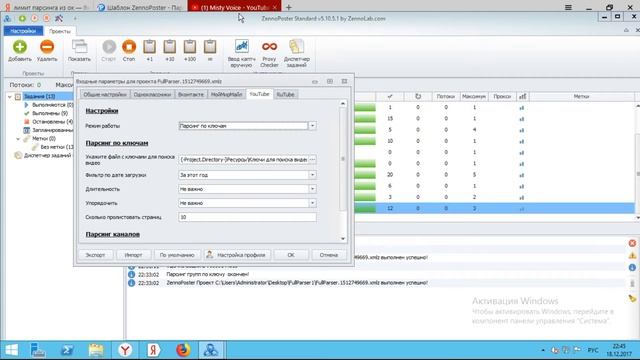Screen dimensions: 640x360
Task: Click Потоки column header
Action: pos(445,96)
